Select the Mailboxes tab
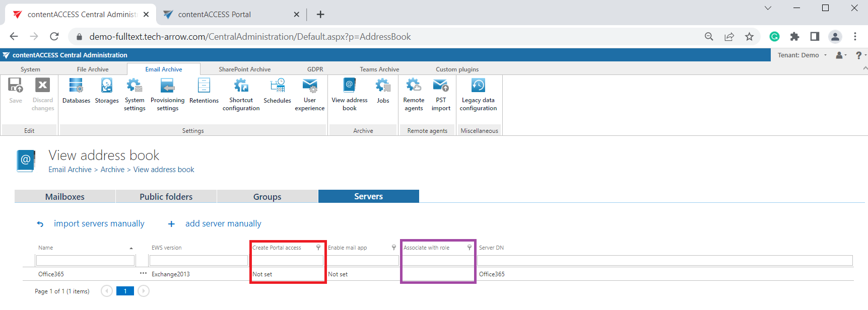Viewport: 868px width, 310px height. coord(65,197)
